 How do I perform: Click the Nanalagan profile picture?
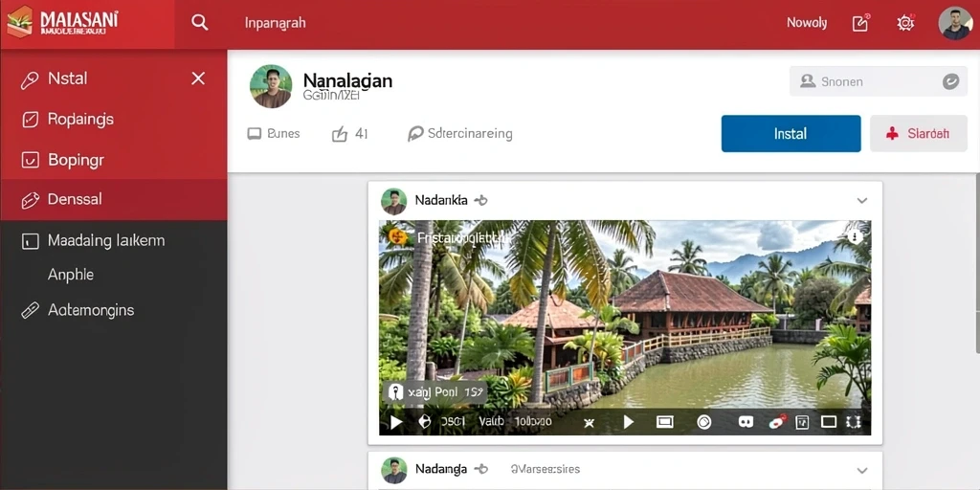coord(271,86)
